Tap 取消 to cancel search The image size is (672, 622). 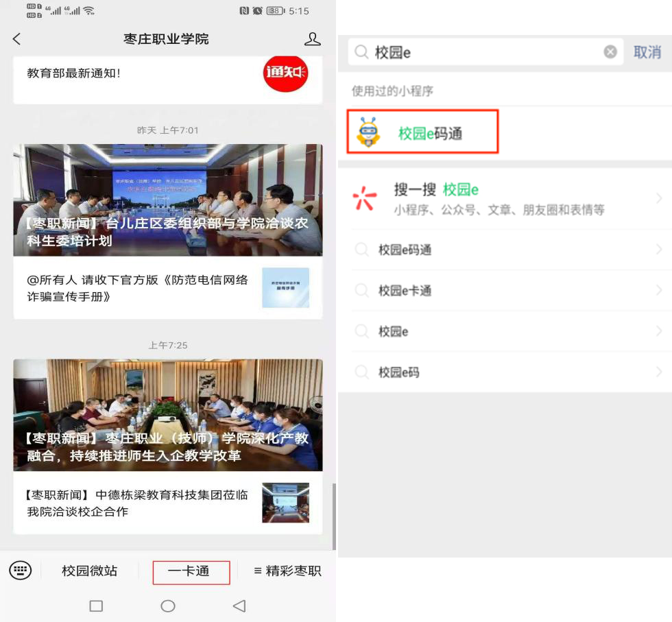click(x=647, y=52)
